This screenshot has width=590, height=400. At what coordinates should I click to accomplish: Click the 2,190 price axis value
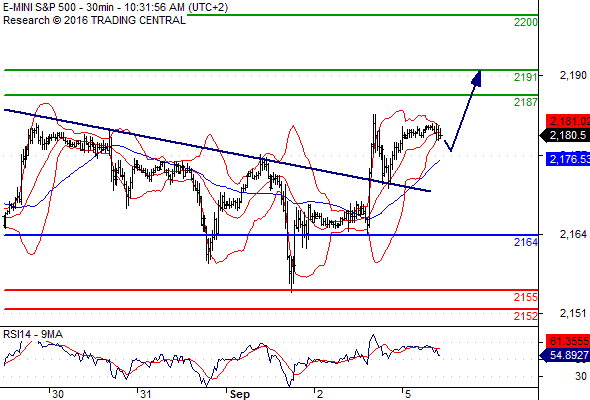573,76
